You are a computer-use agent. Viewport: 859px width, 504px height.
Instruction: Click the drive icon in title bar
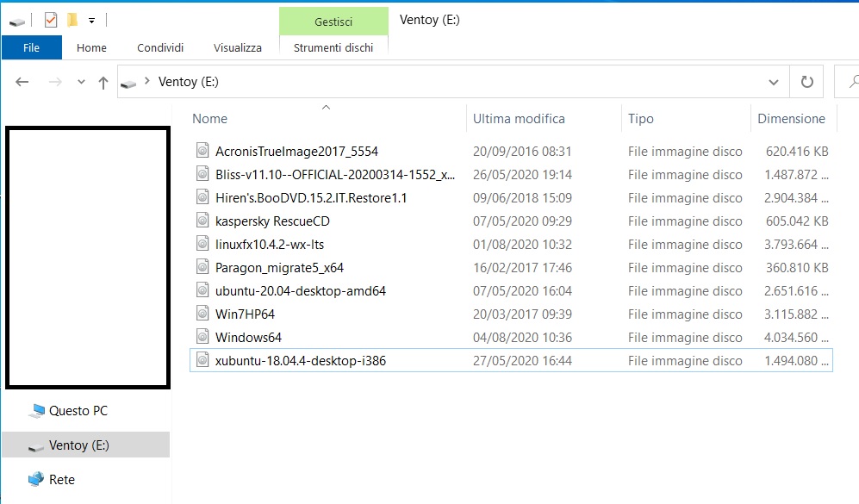(x=17, y=22)
